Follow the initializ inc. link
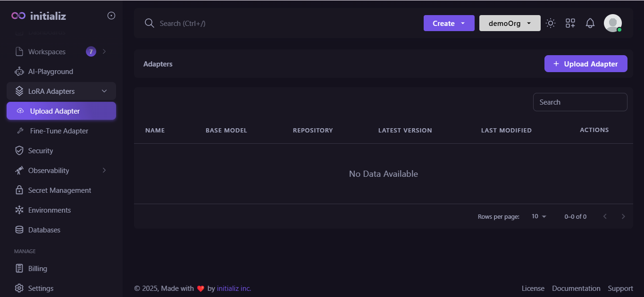 (234, 289)
